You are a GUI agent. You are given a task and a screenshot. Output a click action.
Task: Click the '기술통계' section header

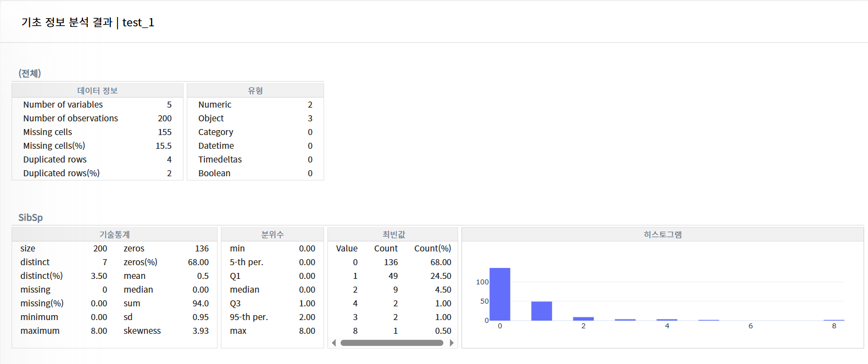115,234
